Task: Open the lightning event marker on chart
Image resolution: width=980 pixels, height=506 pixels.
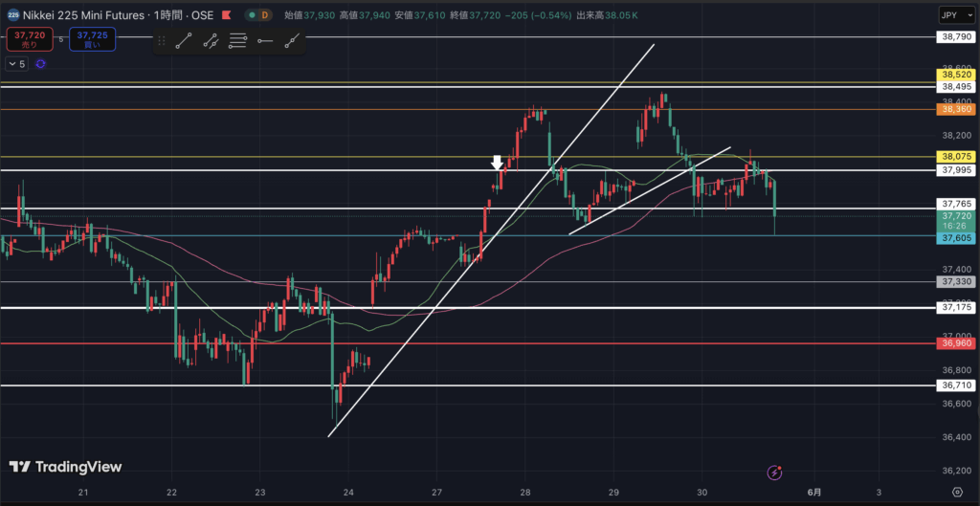Action: [x=775, y=472]
